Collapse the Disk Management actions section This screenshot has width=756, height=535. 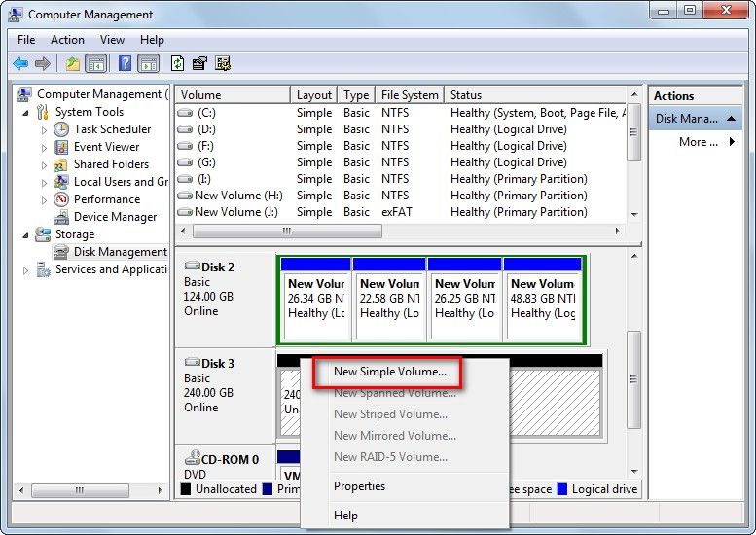731,119
